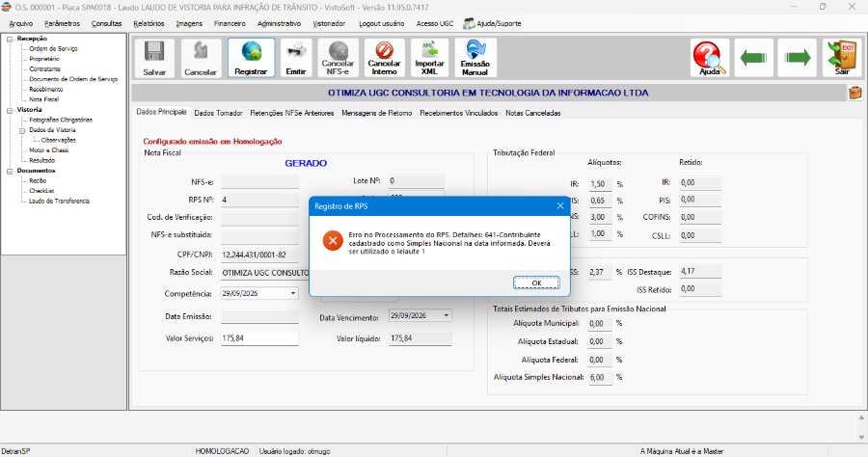Click the Alíquota Simples Nacional field
Viewport: 868px width, 457px height.
(x=600, y=377)
